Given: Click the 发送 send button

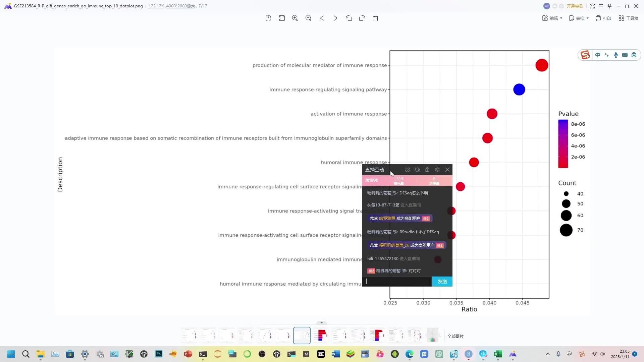Looking at the screenshot, I should (x=442, y=282).
